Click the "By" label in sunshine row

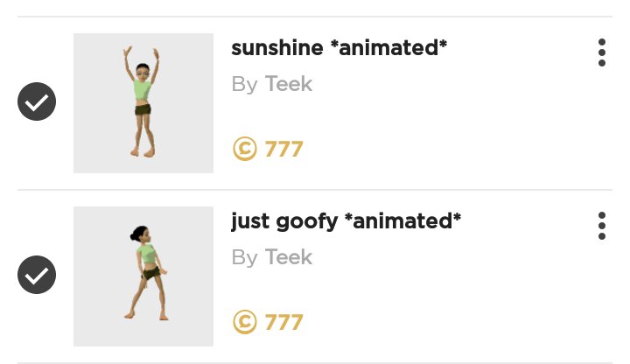(244, 85)
